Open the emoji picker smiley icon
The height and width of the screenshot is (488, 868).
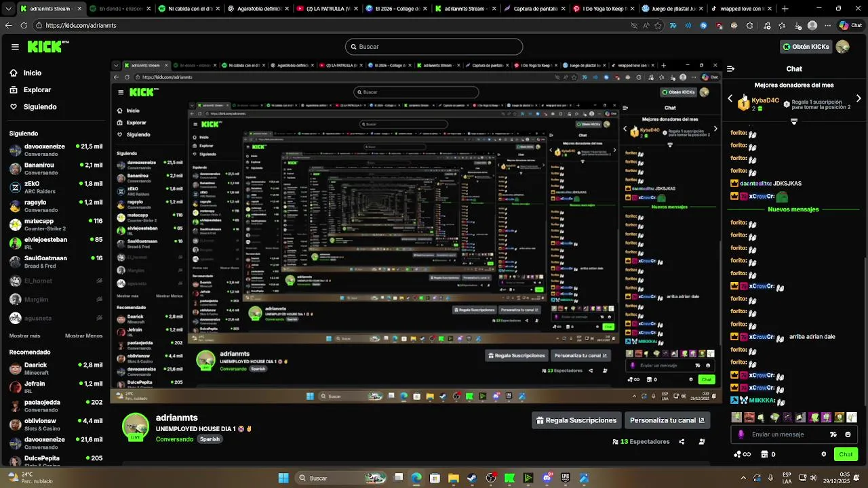pos(848,434)
